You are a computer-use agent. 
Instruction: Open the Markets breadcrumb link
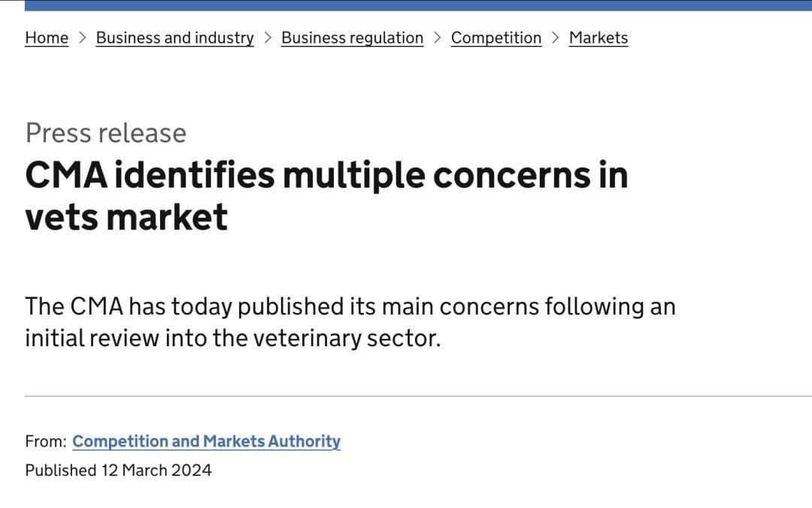tap(598, 38)
